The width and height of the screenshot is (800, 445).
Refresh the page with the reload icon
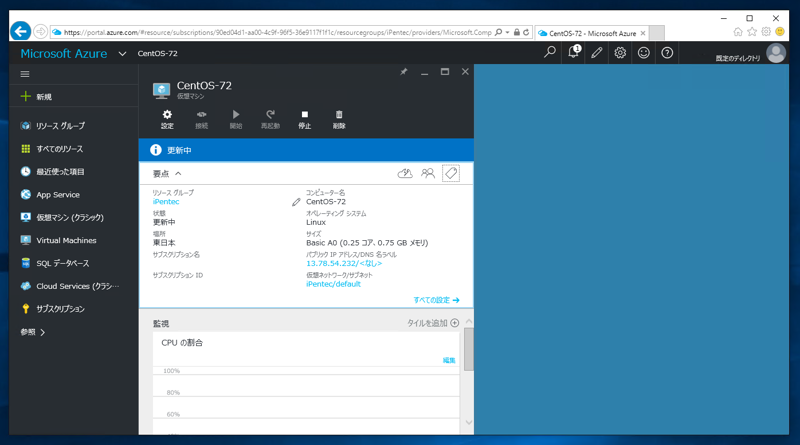click(526, 32)
